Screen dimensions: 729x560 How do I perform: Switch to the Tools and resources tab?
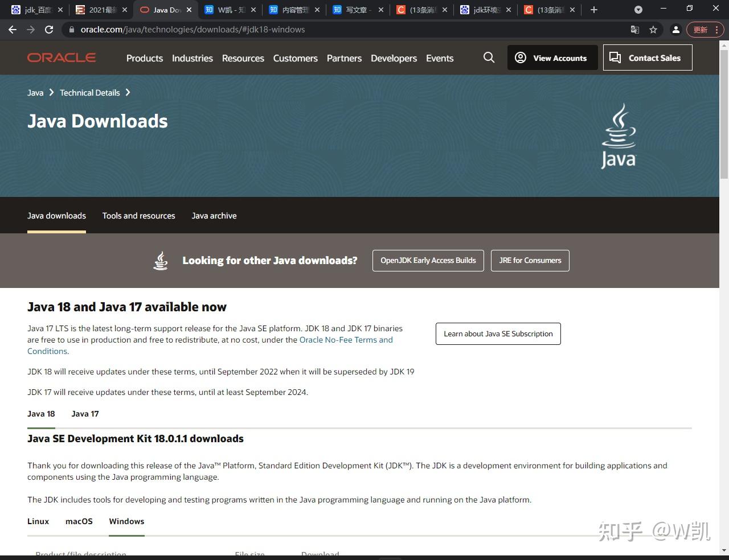[x=138, y=216]
